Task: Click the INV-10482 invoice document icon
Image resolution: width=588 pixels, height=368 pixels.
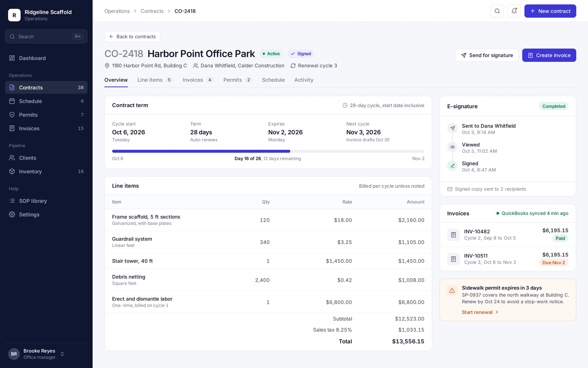Action: 453,235
